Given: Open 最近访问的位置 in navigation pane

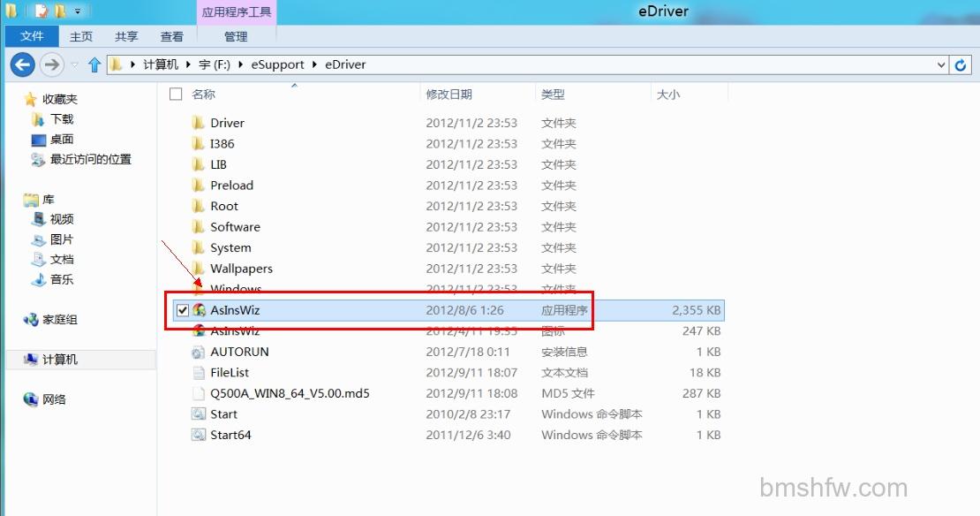Looking at the screenshot, I should coord(91,159).
